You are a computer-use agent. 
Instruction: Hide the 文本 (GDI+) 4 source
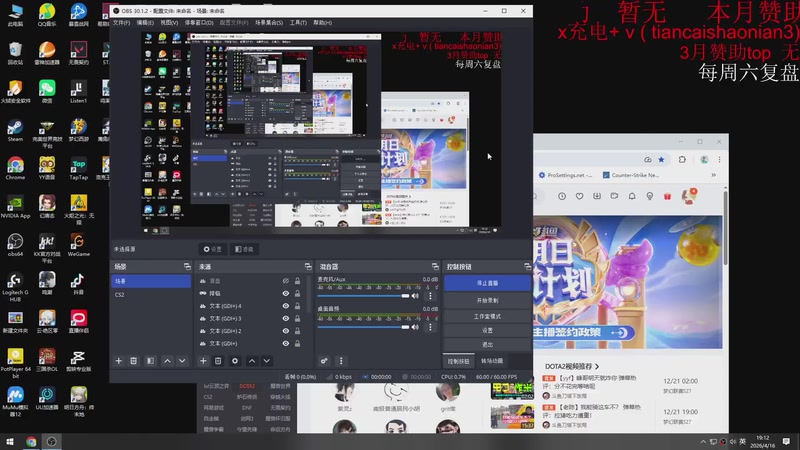286,306
